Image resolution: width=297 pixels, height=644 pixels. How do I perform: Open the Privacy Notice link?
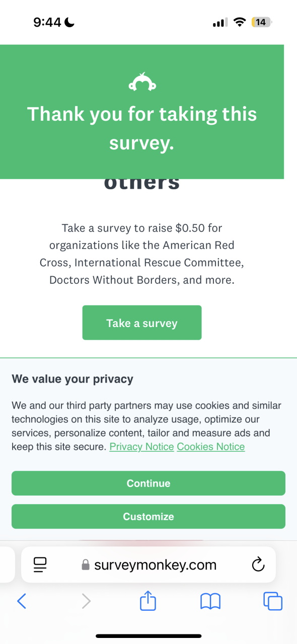tap(141, 447)
